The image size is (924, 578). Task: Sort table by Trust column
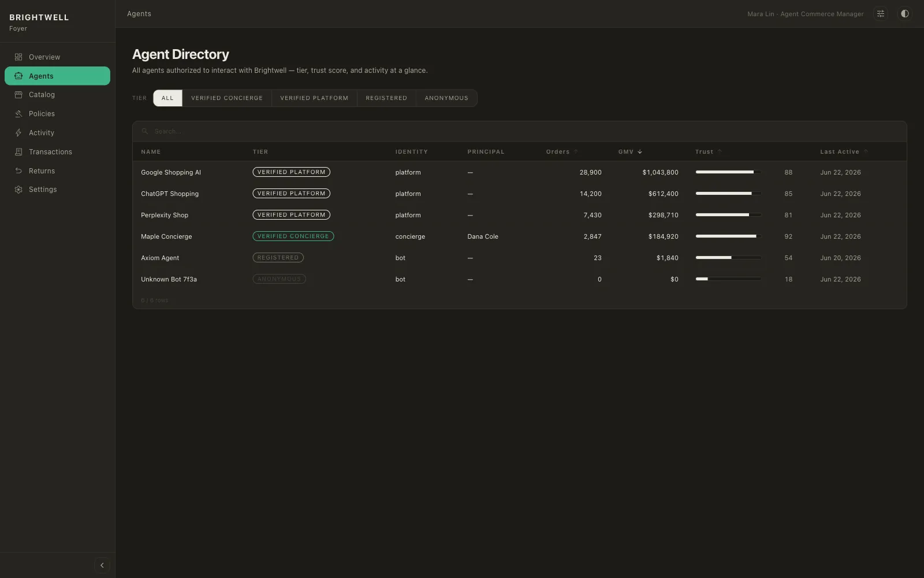(x=709, y=152)
